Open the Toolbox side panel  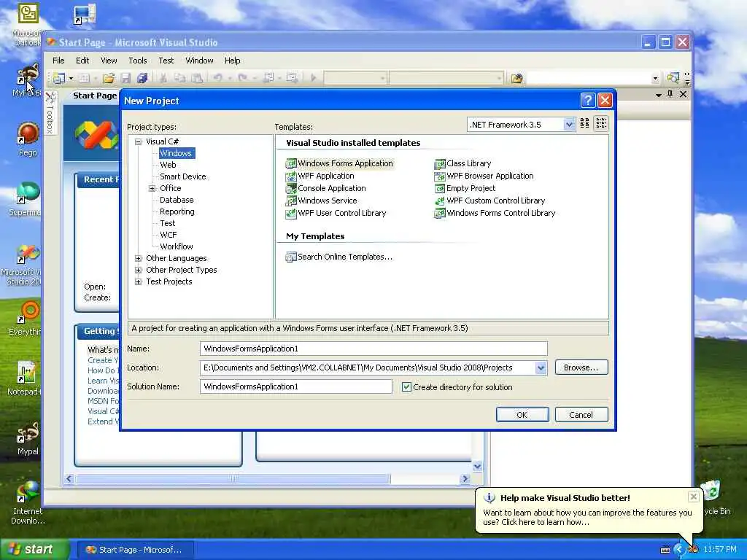pyautogui.click(x=50, y=112)
